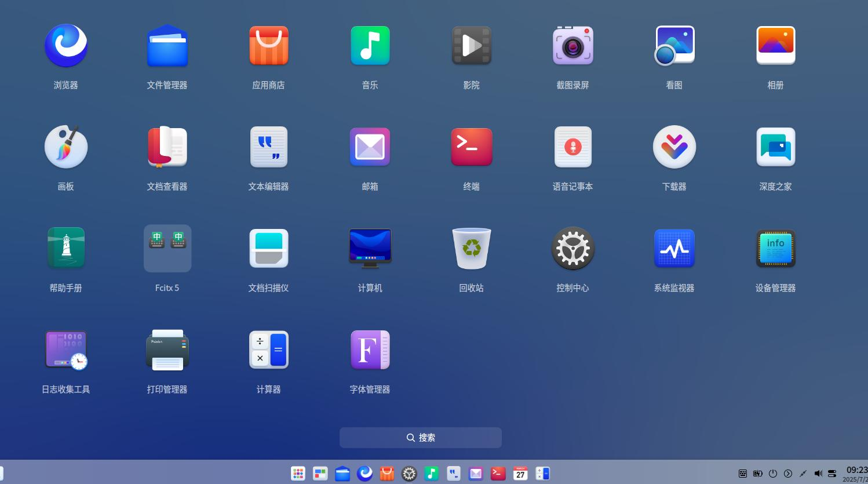Open the 字体管理器 font manager
The width and height of the screenshot is (868, 484).
click(x=370, y=350)
